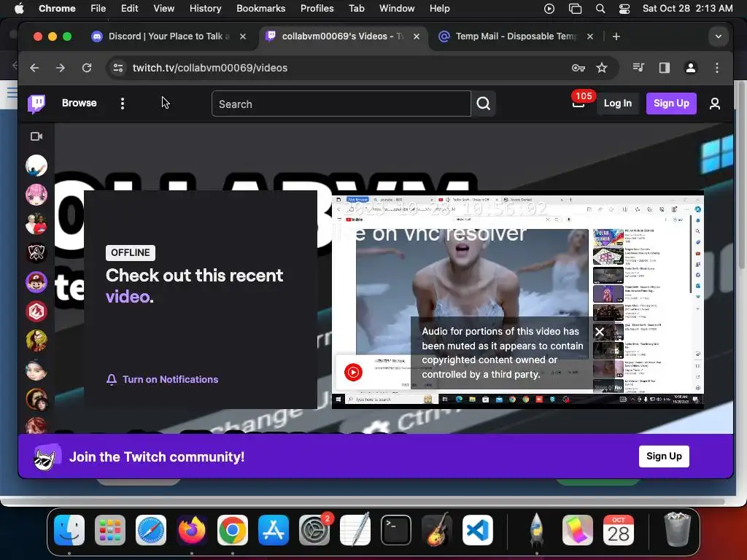Open a new Chrome tab
This screenshot has width=747, height=560.
point(616,36)
